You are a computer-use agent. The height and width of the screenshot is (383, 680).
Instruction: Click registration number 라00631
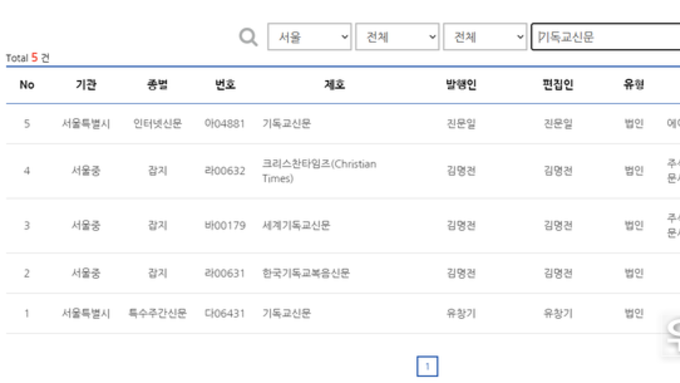click(x=225, y=273)
